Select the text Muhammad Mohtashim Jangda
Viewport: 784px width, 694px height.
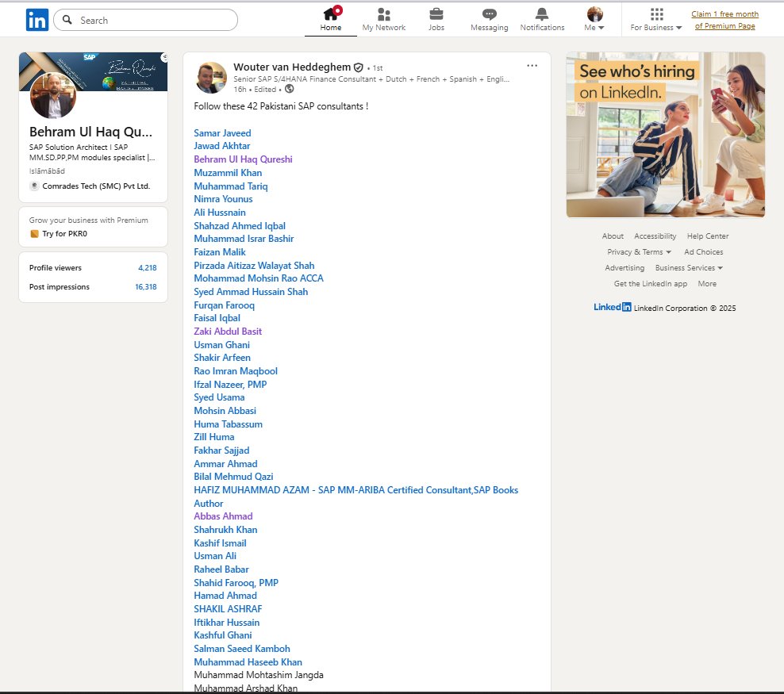[x=259, y=675]
